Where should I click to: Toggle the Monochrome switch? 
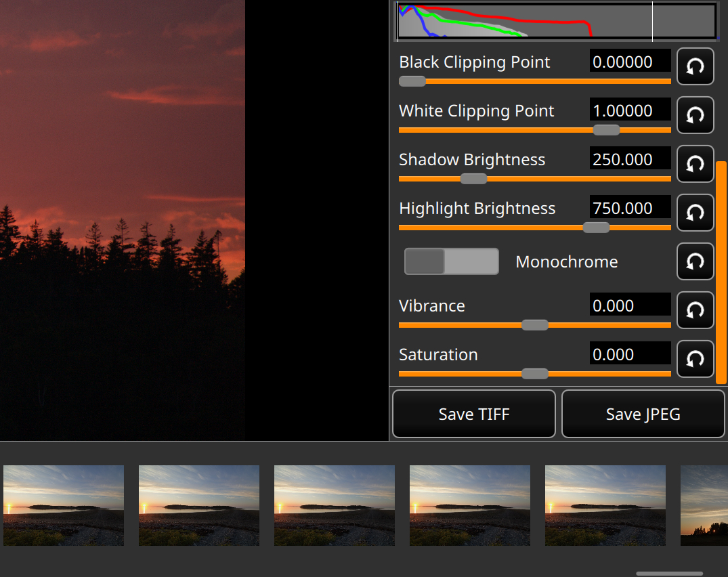(451, 261)
